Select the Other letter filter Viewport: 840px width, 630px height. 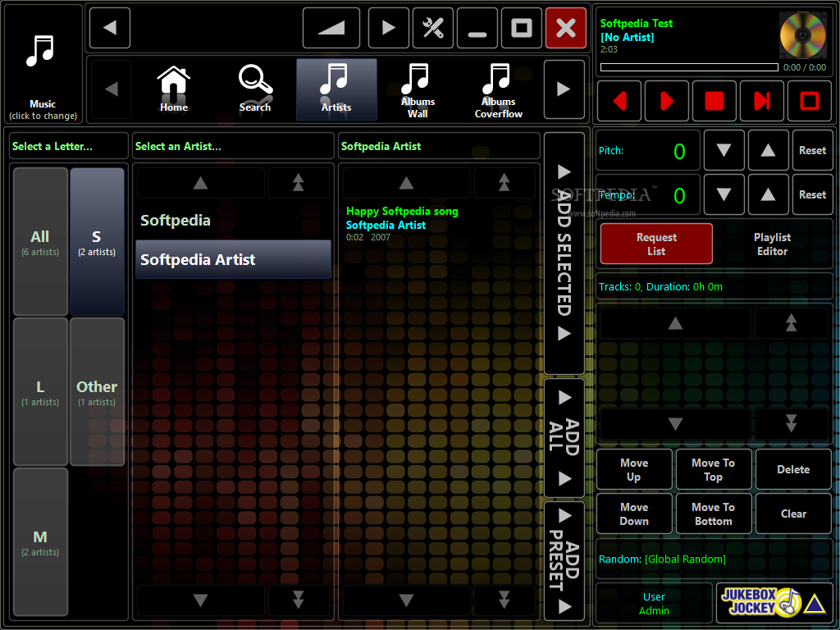97,391
